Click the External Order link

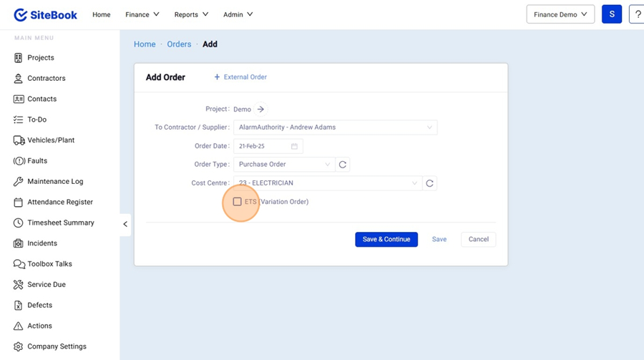click(x=240, y=77)
